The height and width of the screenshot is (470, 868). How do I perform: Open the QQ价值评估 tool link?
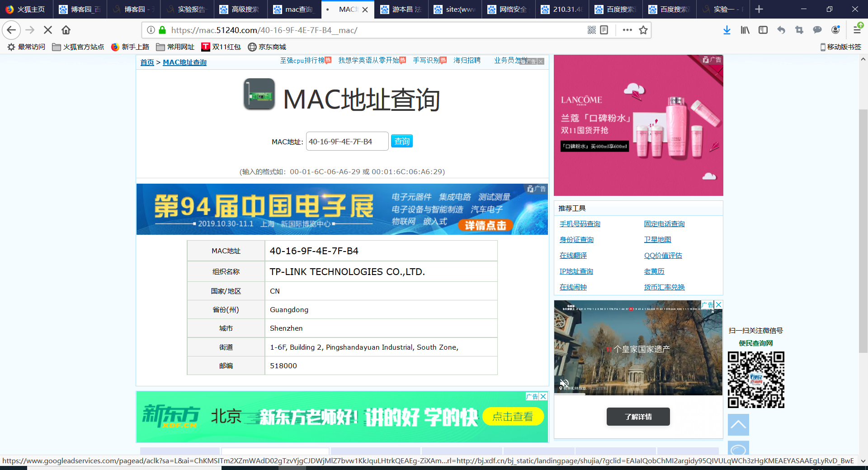[x=663, y=256]
